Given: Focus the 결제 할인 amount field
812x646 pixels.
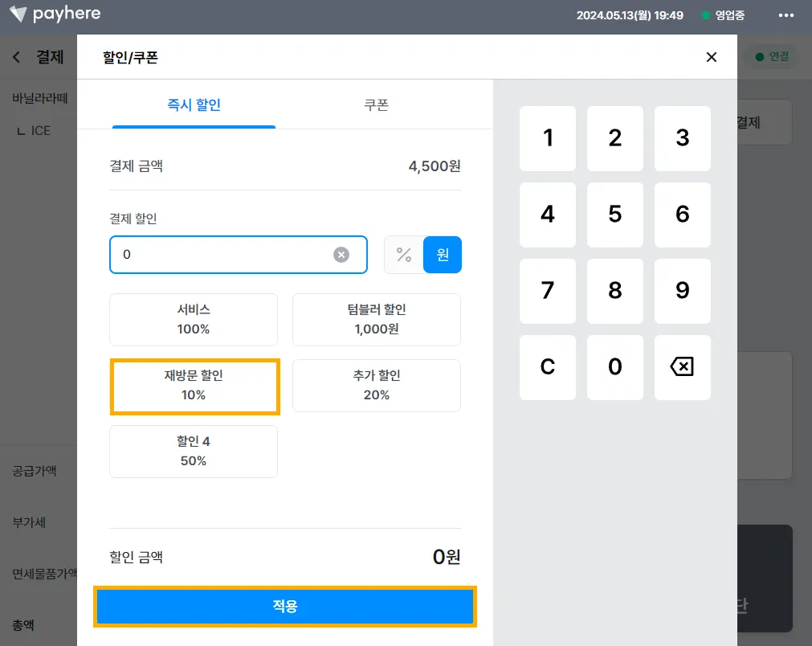Looking at the screenshot, I should pyautogui.click(x=239, y=255).
